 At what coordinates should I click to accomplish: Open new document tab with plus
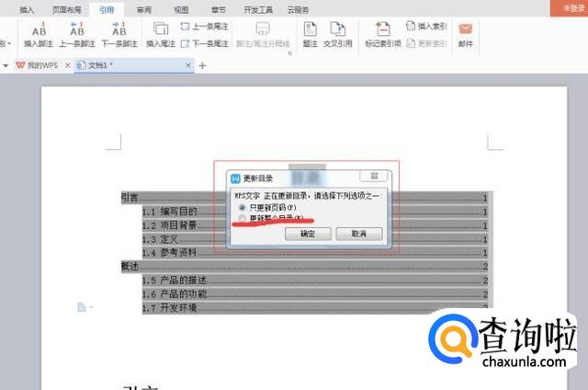pos(203,65)
